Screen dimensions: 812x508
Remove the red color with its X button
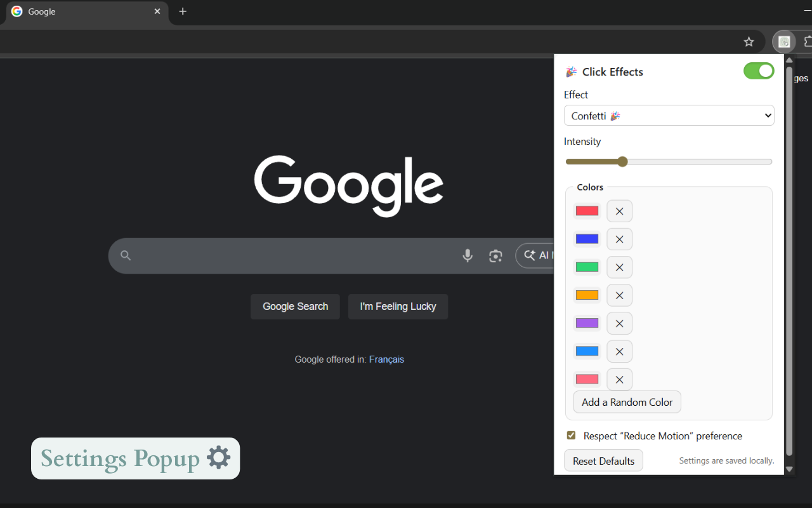tap(619, 211)
